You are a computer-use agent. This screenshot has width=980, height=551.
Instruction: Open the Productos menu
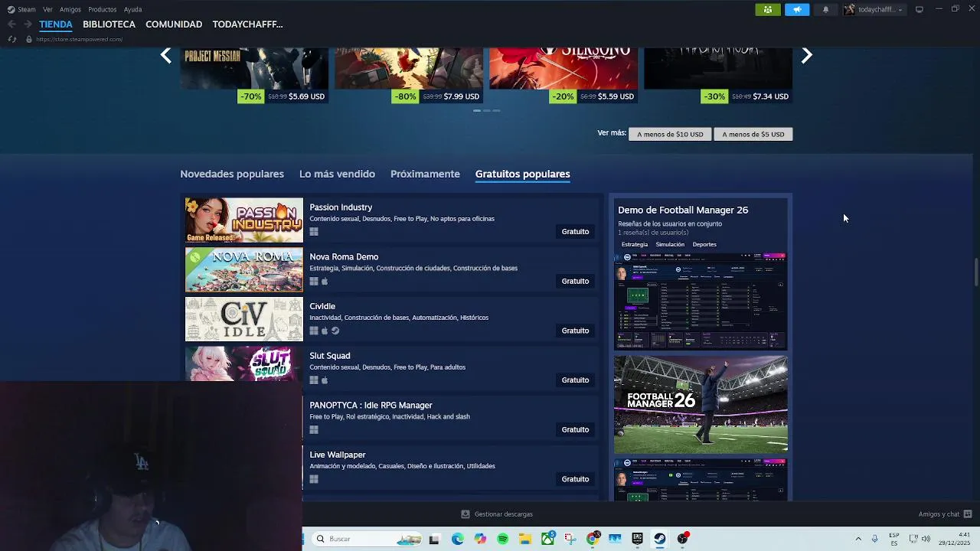click(x=102, y=9)
